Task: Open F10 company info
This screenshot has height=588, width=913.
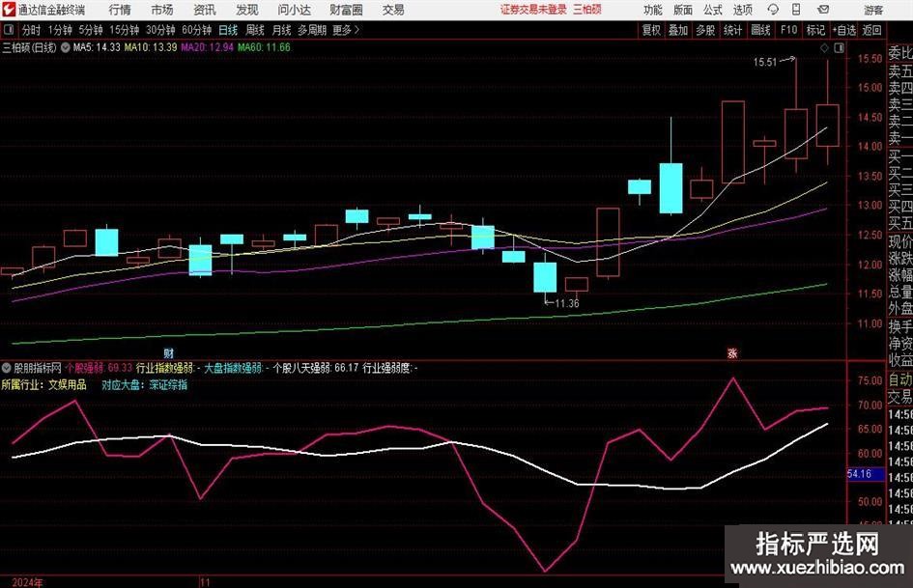Action: (x=788, y=30)
